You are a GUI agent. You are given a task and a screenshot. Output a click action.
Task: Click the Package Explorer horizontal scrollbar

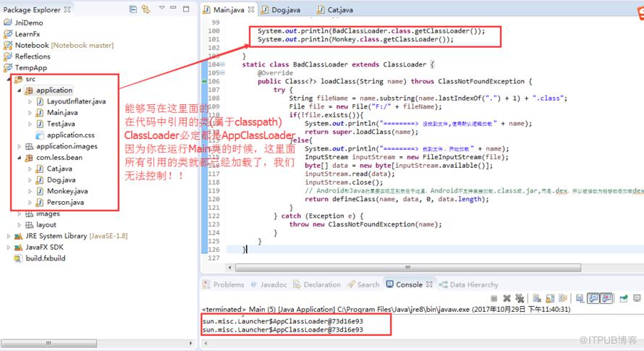pyautogui.click(x=48, y=343)
